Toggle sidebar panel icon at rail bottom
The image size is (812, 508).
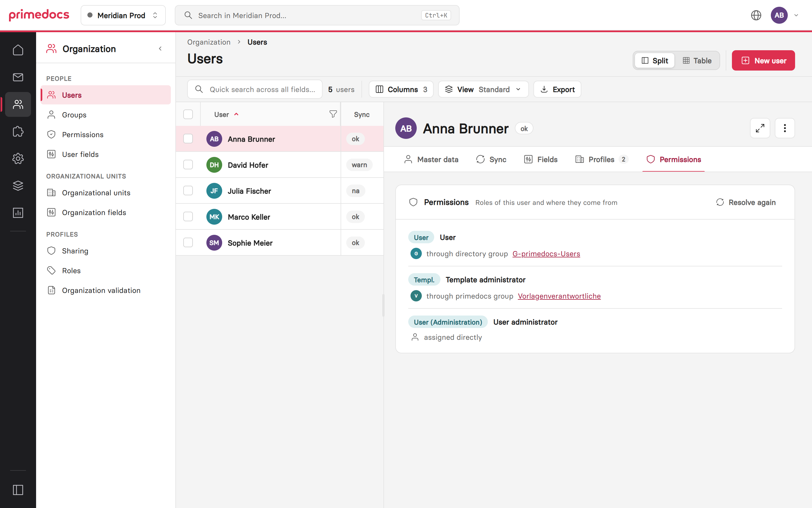(x=18, y=490)
